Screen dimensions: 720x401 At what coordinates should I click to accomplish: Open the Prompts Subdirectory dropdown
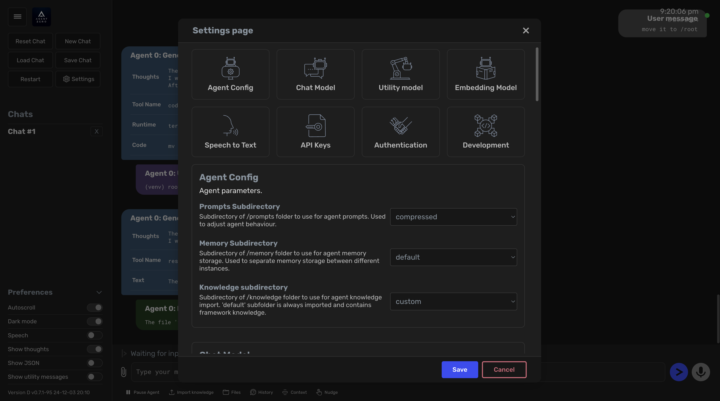[454, 216]
